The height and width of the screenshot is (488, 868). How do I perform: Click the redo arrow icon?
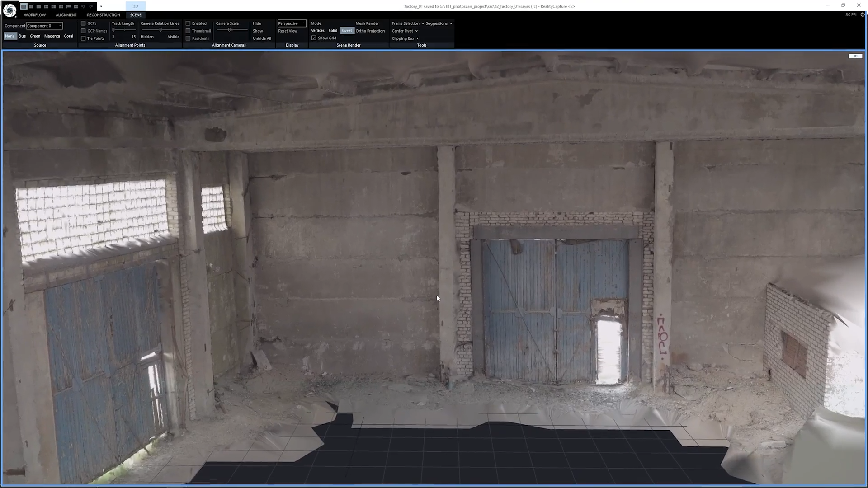(x=90, y=6)
